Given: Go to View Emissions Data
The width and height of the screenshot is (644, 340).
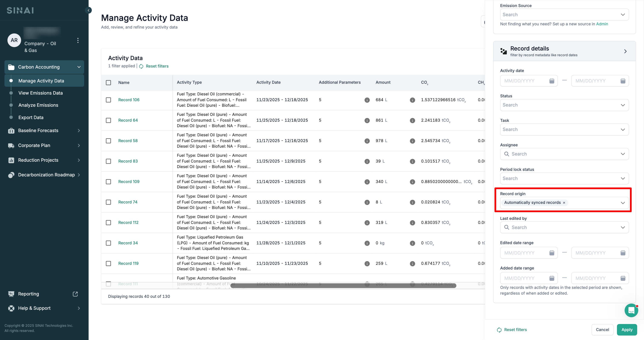Looking at the screenshot, I should click(40, 93).
